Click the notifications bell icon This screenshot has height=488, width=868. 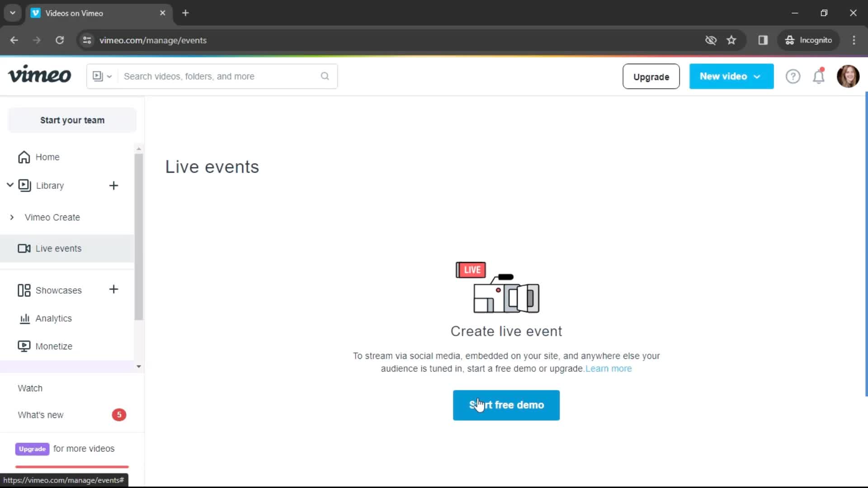tap(820, 76)
